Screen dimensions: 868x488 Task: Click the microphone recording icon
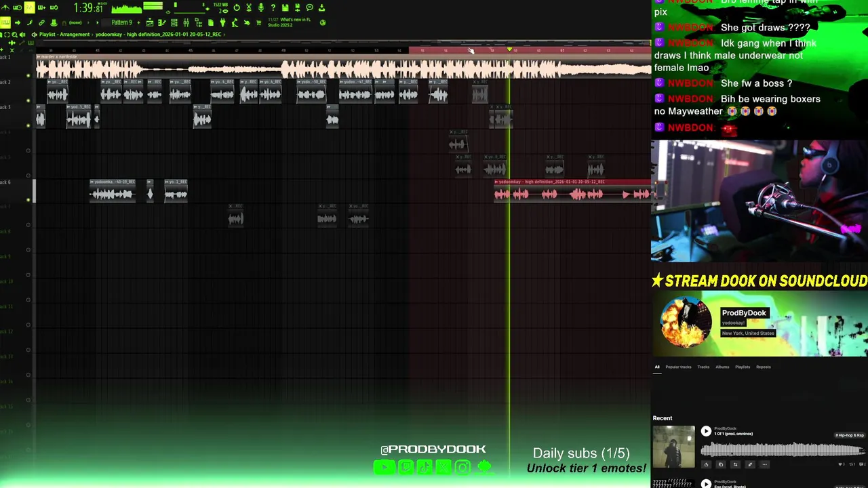pyautogui.click(x=261, y=7)
